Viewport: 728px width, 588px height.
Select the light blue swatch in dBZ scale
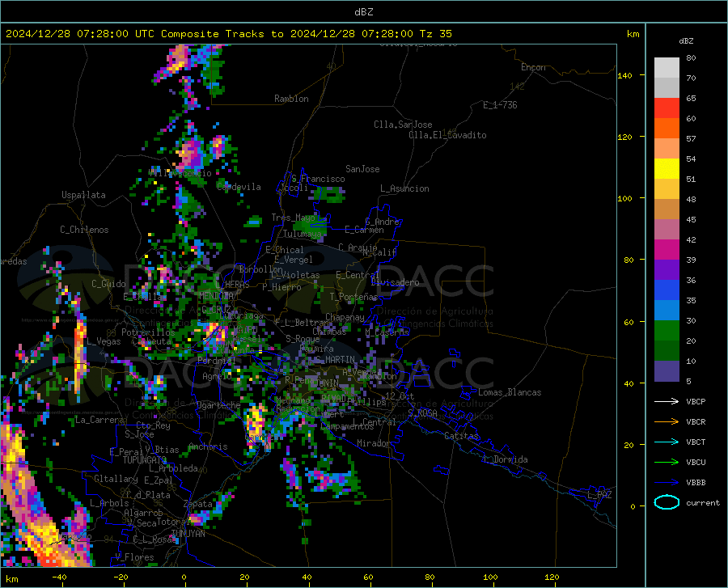pos(667,311)
